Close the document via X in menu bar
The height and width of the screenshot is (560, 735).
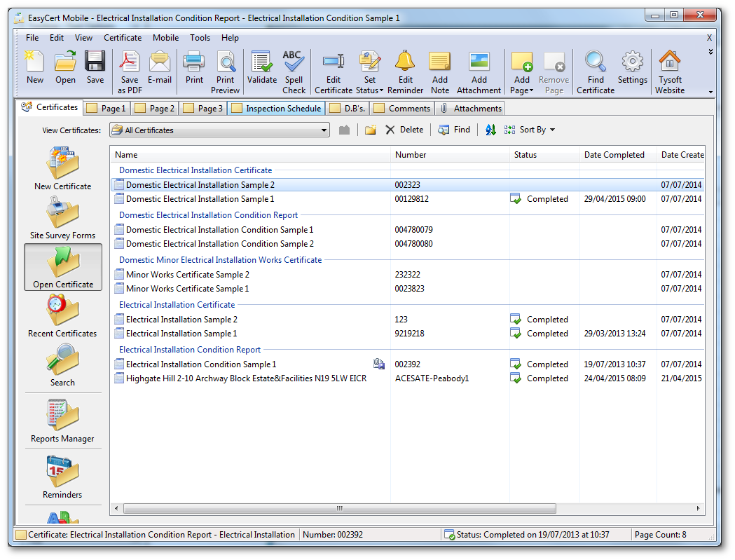709,38
